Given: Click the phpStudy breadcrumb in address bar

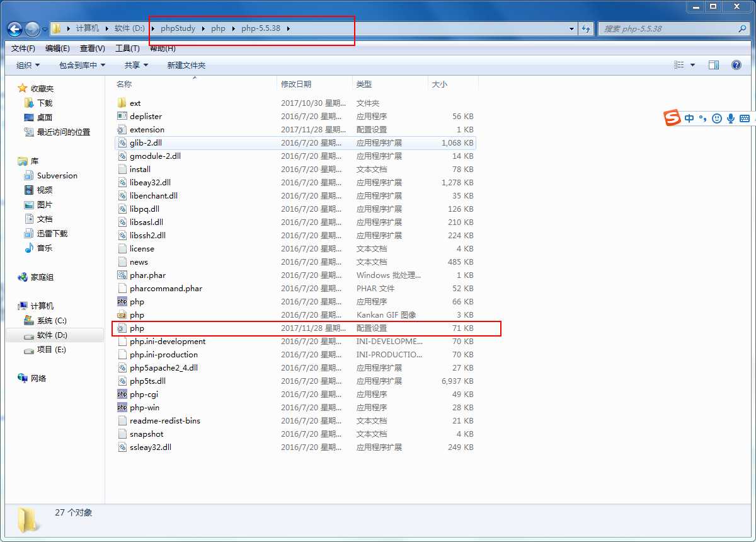Looking at the screenshot, I should 178,28.
